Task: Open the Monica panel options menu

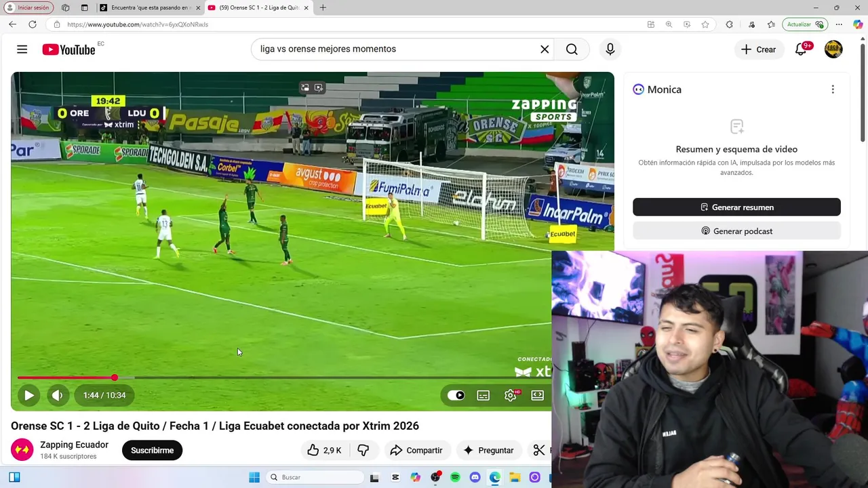Action: pyautogui.click(x=833, y=89)
